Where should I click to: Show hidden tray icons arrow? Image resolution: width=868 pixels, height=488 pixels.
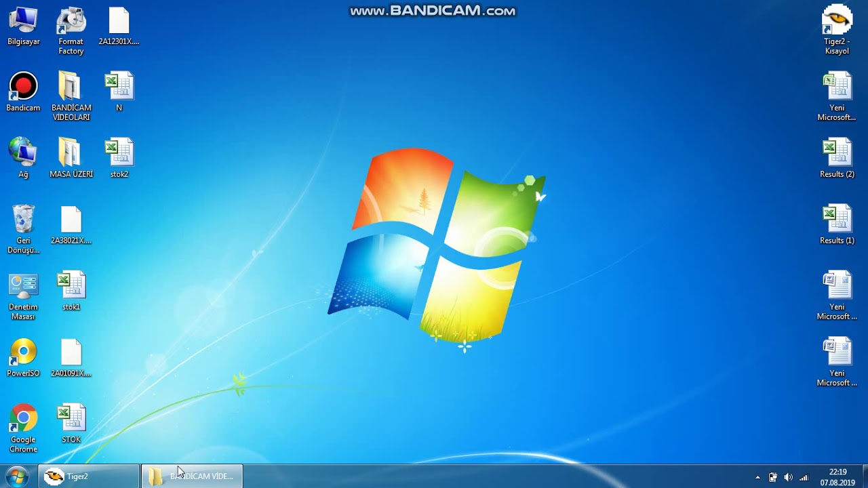pos(757,477)
